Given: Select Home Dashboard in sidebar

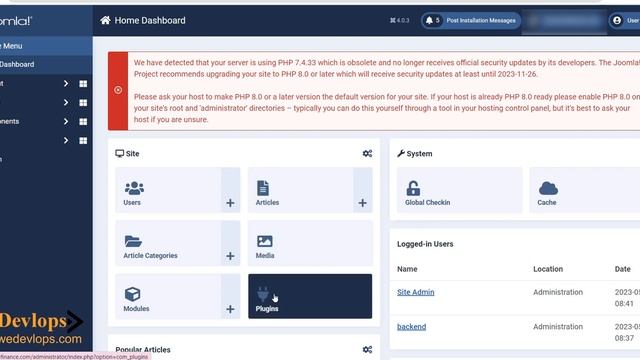Looking at the screenshot, I should coord(46,64).
